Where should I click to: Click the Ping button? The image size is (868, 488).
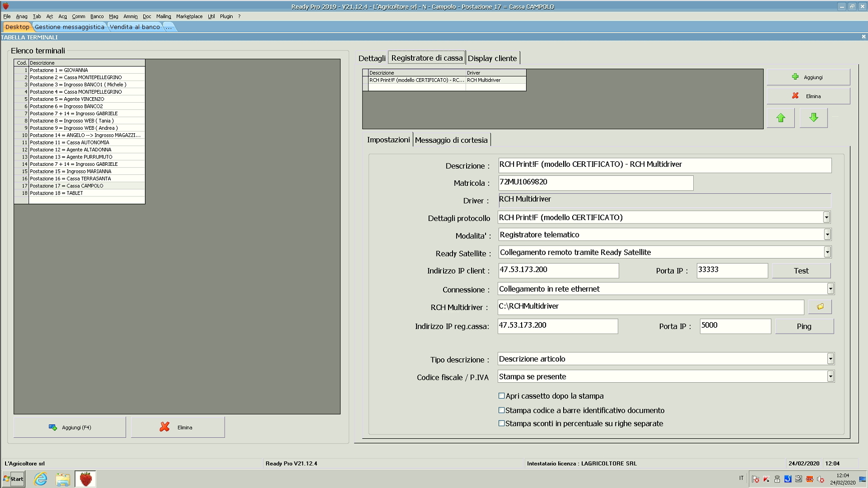tap(804, 326)
